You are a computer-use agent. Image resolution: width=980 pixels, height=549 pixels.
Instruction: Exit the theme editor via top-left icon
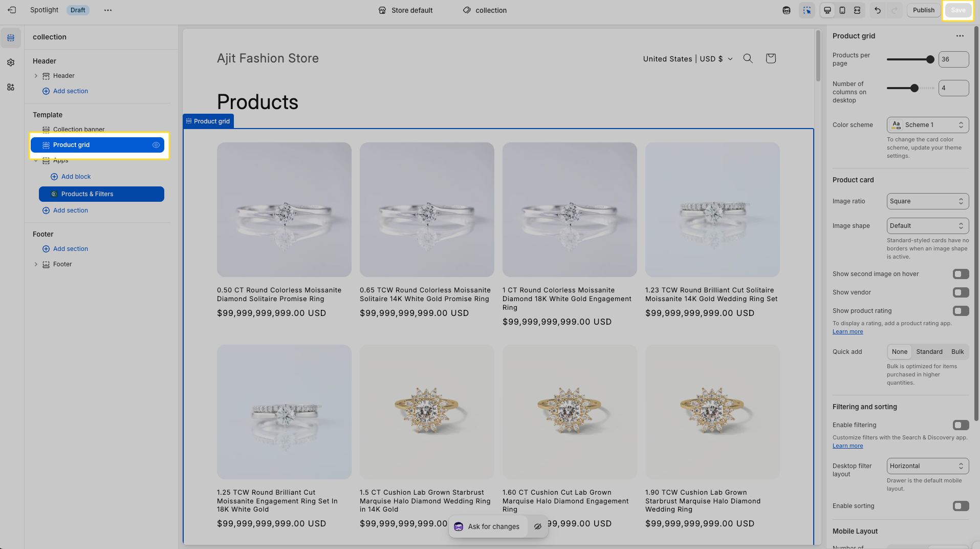click(11, 10)
